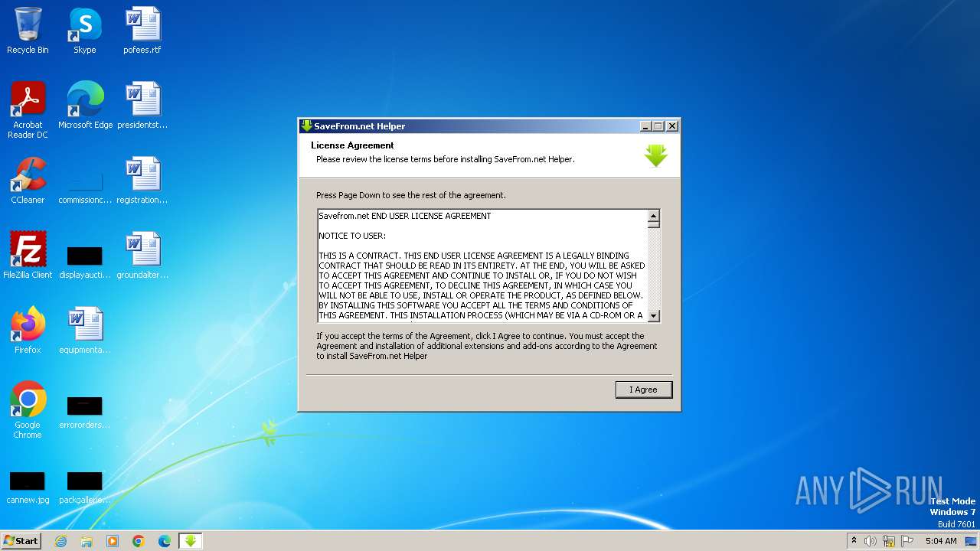This screenshot has width=980, height=551.
Task: Select the presidentst... document icon
Action: coord(142,105)
